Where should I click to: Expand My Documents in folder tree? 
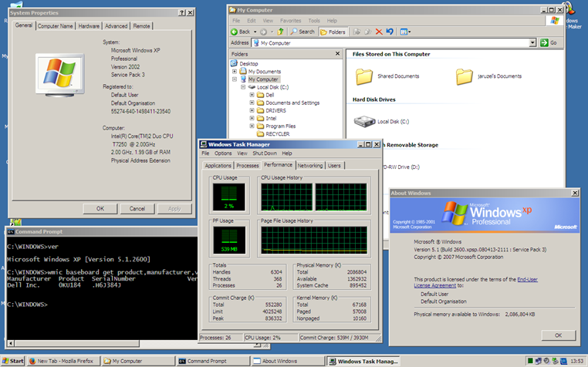[x=235, y=71]
